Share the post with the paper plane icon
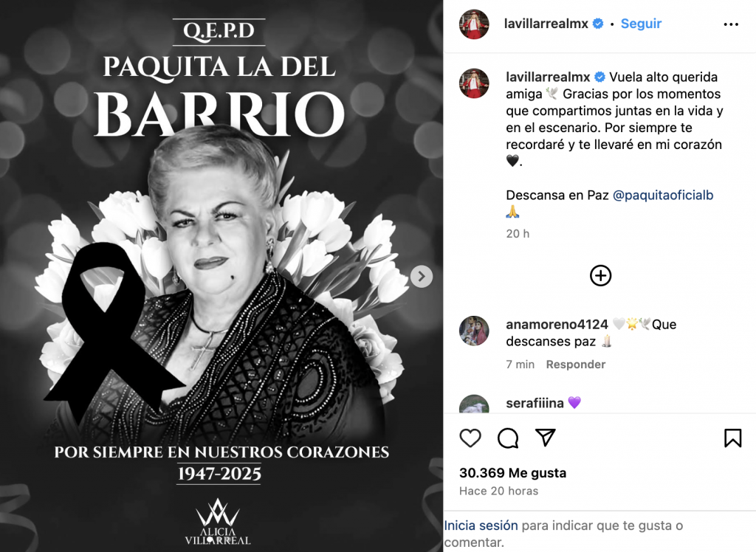This screenshot has width=756, height=552. coord(546,438)
